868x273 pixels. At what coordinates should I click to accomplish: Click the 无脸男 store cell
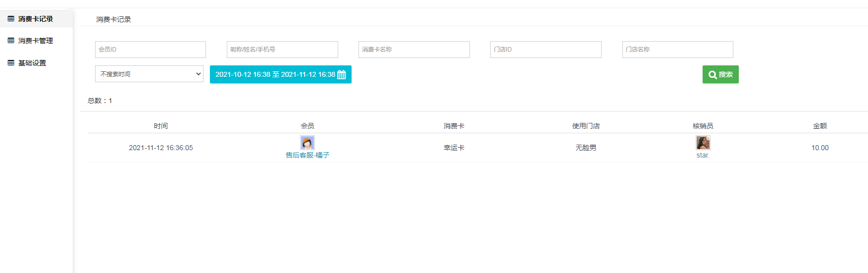pos(586,148)
